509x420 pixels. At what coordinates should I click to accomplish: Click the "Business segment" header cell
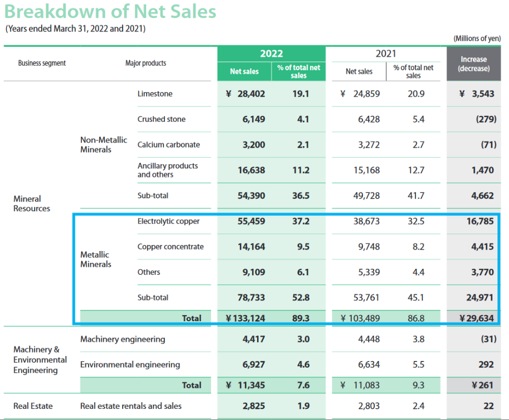(42, 63)
